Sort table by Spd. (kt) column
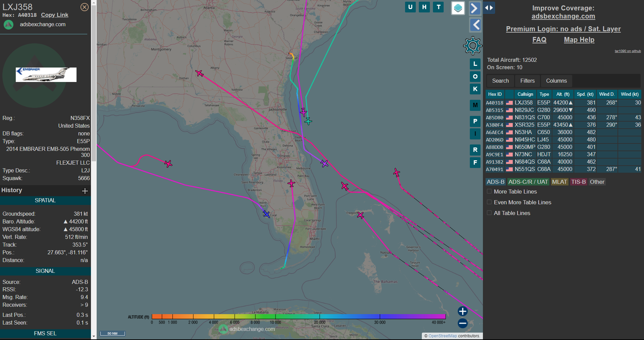 tap(585, 94)
